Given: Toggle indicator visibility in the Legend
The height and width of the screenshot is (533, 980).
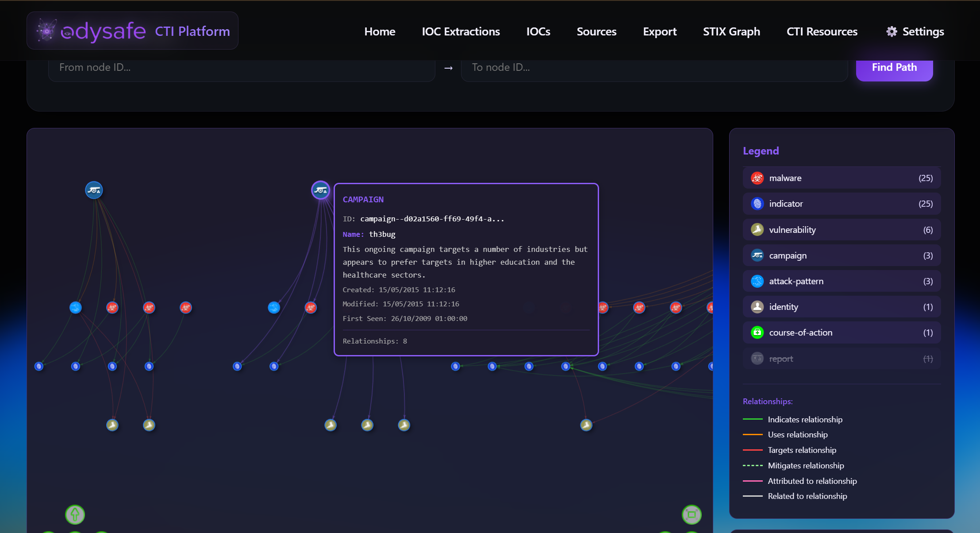Looking at the screenshot, I should click(842, 204).
